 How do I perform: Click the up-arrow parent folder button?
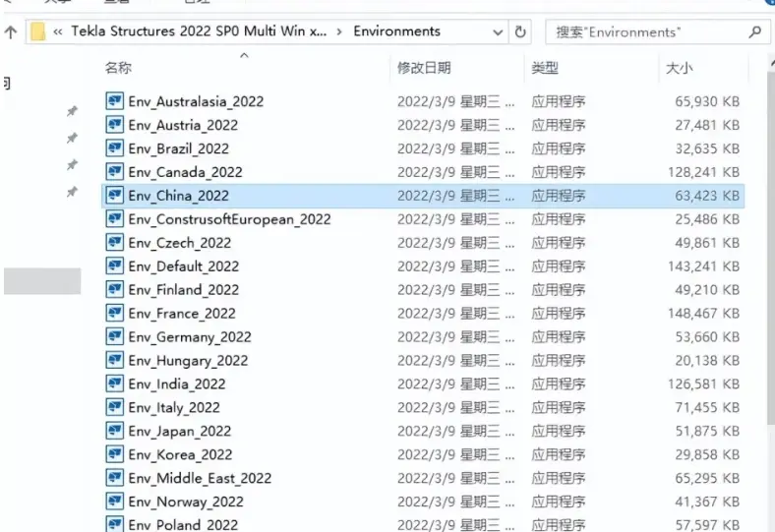pos(11,32)
